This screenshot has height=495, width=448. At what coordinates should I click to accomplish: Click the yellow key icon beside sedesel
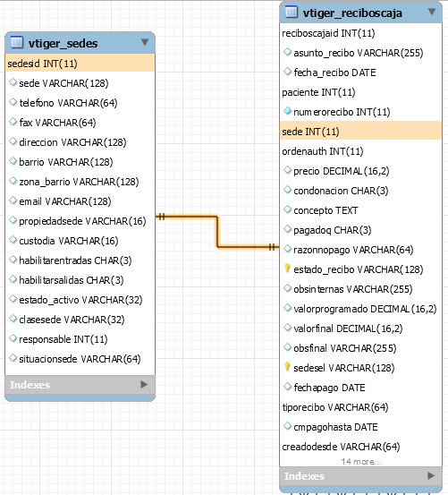pyautogui.click(x=287, y=367)
